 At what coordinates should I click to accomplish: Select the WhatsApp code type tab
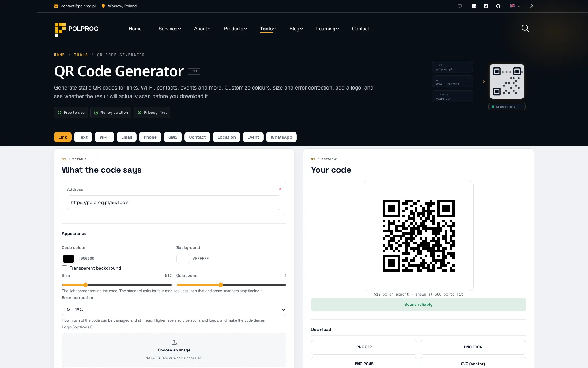click(x=281, y=137)
